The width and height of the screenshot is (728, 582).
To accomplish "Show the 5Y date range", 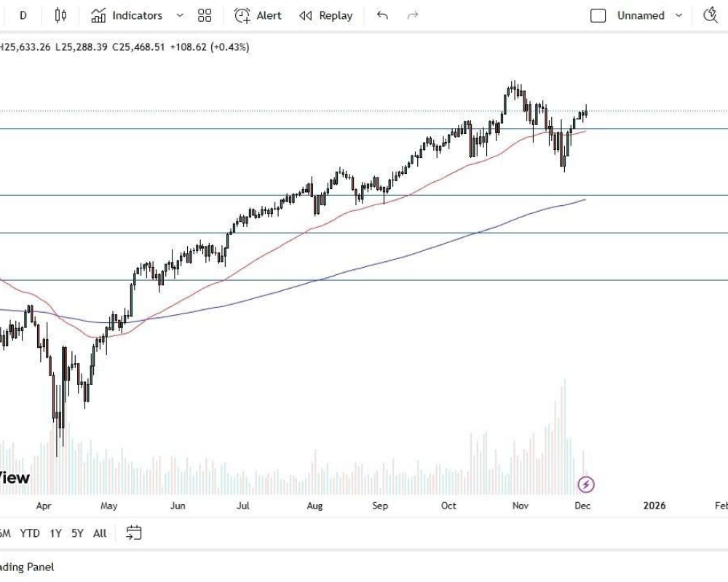I will [77, 533].
